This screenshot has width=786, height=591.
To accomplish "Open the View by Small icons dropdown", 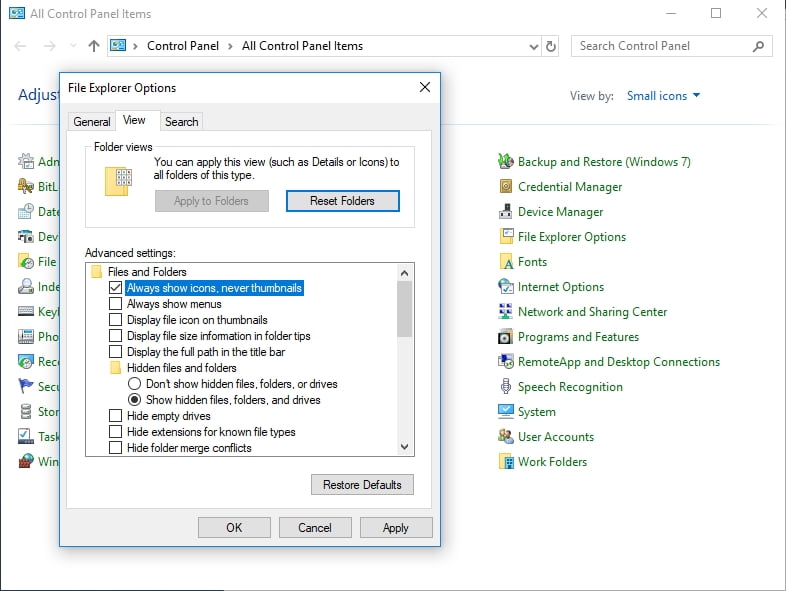I will [x=664, y=96].
